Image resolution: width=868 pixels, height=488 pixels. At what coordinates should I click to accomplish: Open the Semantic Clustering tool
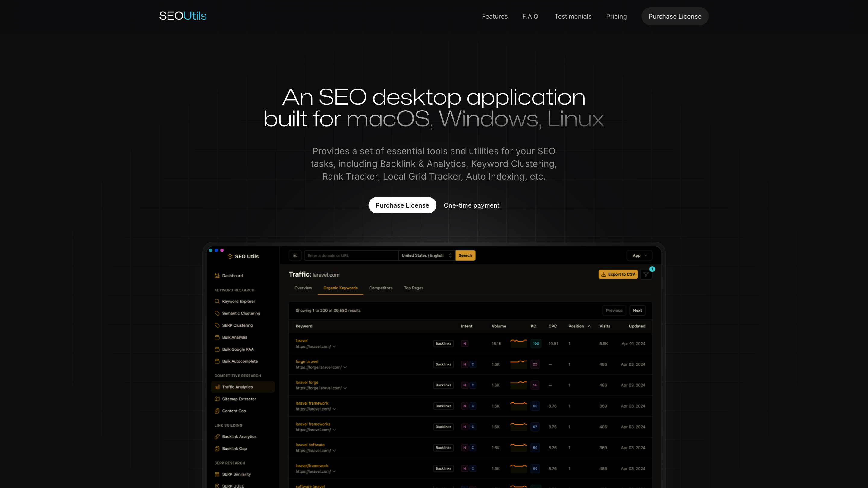coord(241,313)
